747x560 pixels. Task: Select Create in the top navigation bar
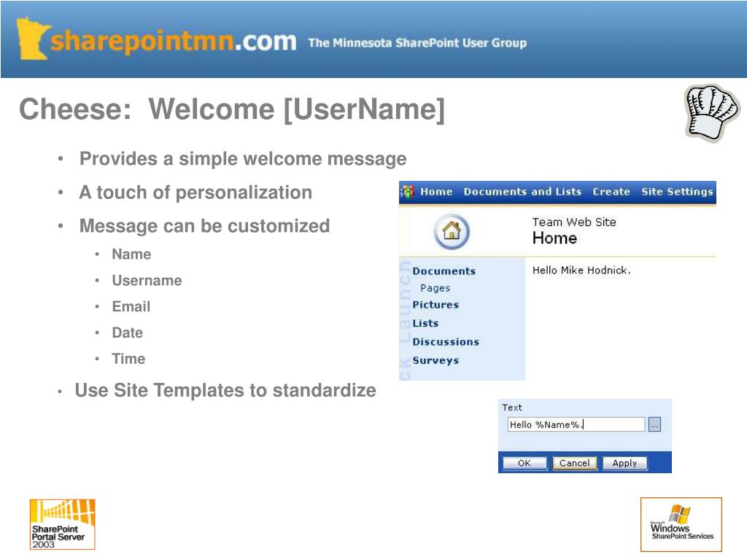[611, 192]
